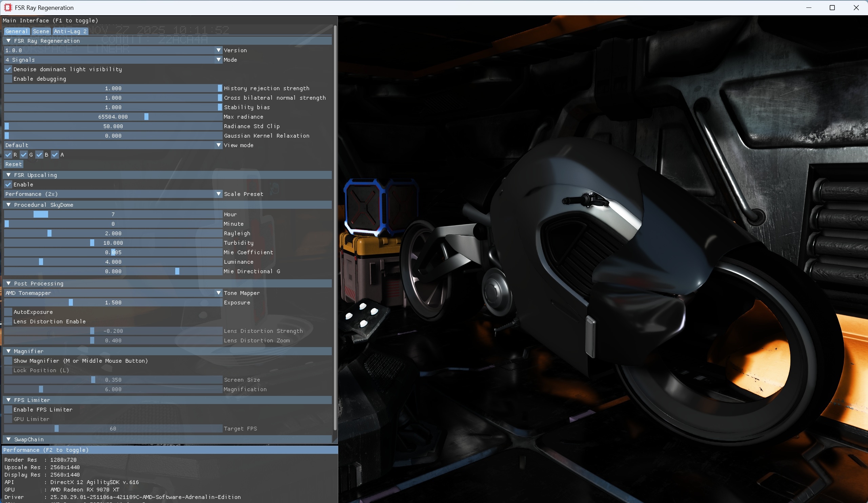Click the FSR Ray Regeneration app icon
The width and height of the screenshot is (868, 503).
coord(7,7)
